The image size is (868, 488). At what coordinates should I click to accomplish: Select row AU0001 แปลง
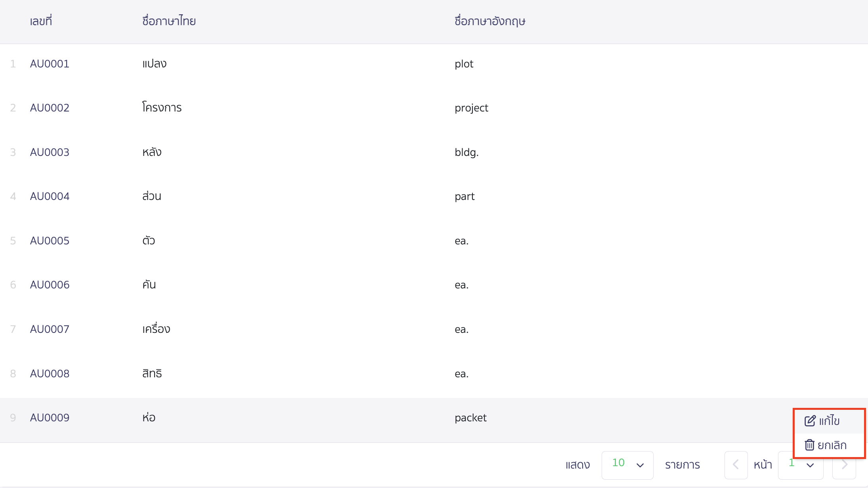(x=154, y=64)
